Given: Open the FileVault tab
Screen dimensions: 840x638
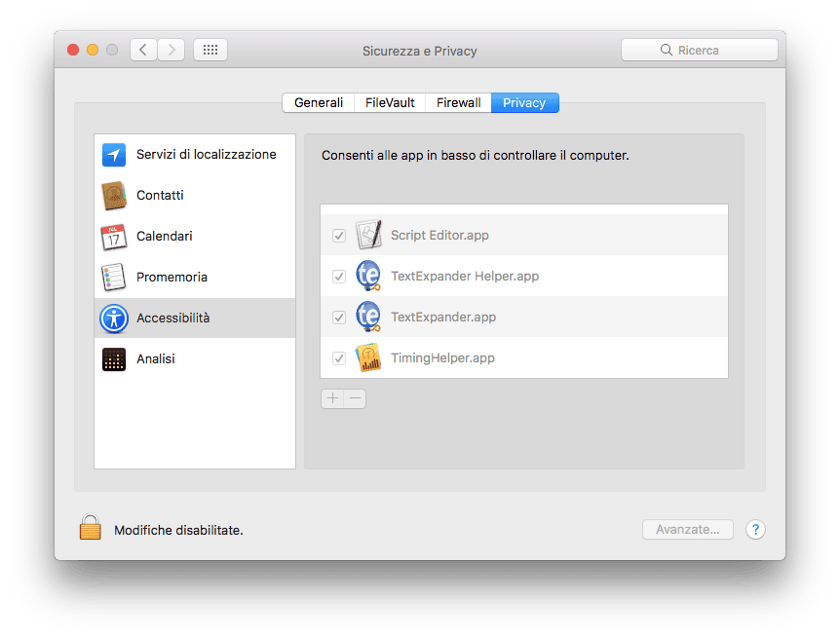Looking at the screenshot, I should pos(390,103).
